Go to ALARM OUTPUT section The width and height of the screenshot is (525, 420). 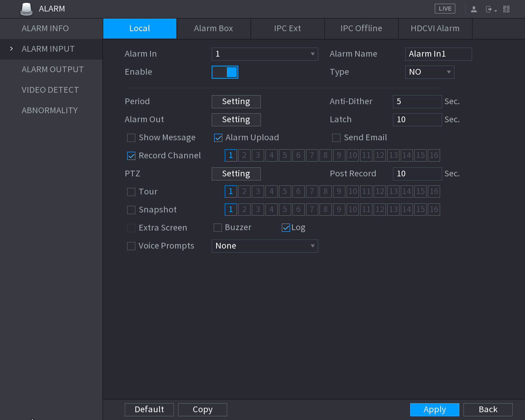[x=51, y=70]
